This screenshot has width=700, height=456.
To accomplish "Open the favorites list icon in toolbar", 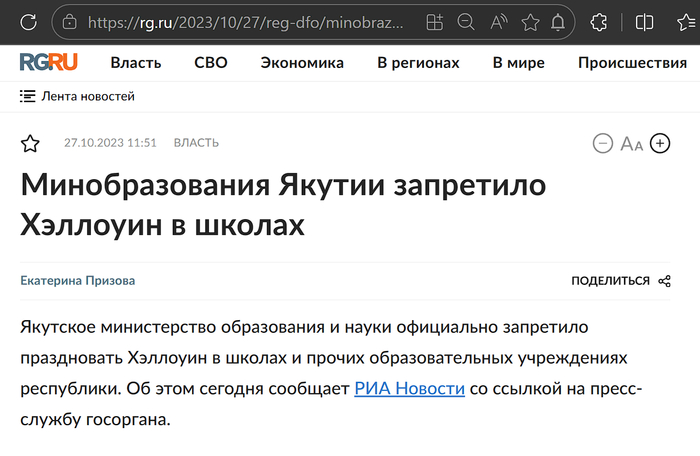I will [686, 21].
